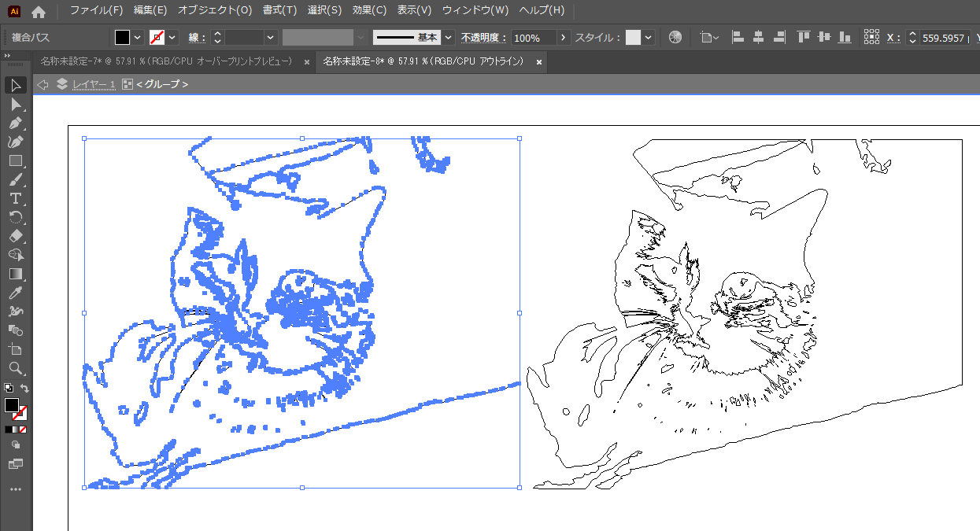Open the fill color dropdown arrow
Screen dimensions: 980x531
pos(138,38)
